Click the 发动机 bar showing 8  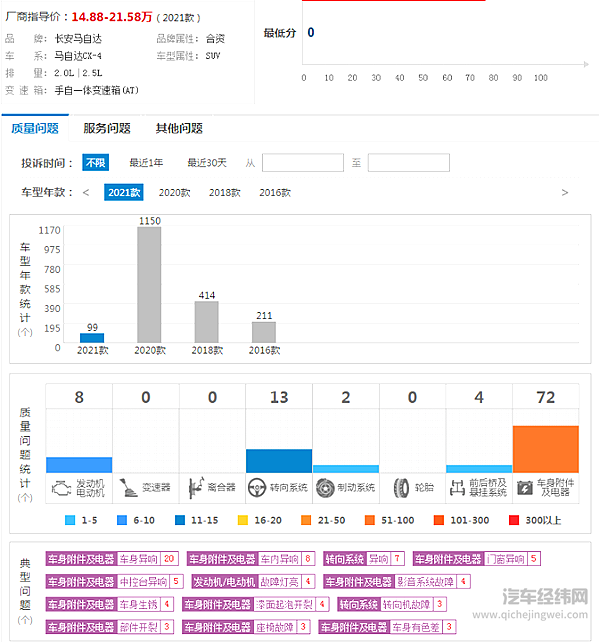79,465
